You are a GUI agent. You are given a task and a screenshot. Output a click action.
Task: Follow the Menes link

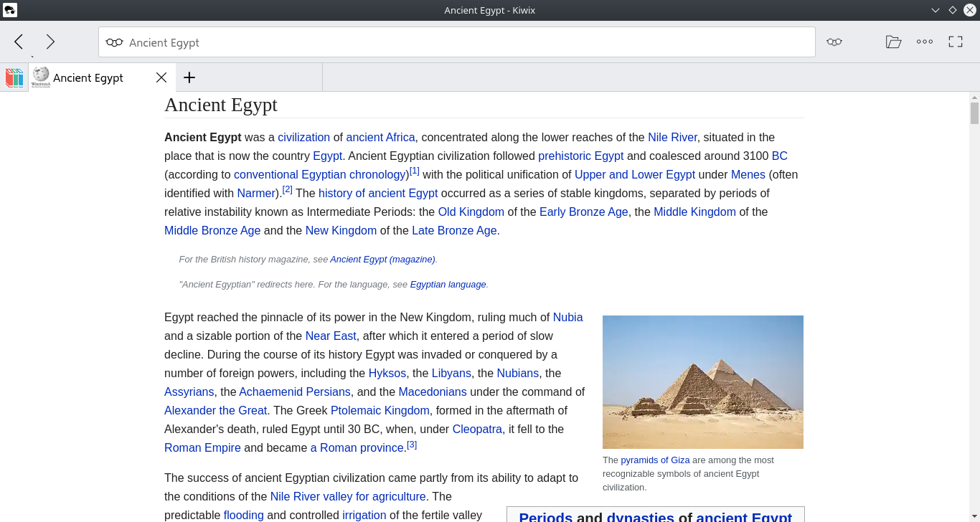[x=748, y=174]
